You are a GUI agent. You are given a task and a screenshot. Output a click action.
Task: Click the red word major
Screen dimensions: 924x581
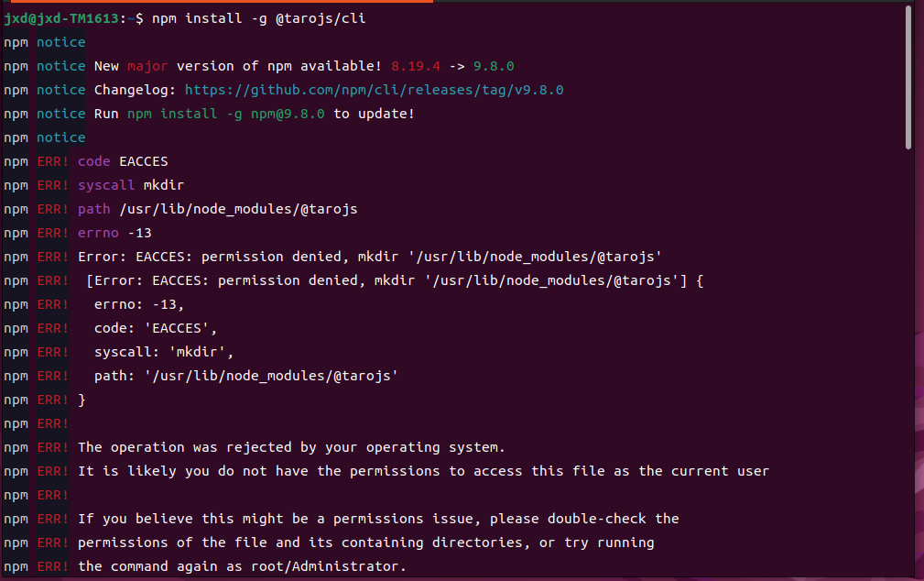pyautogui.click(x=147, y=66)
